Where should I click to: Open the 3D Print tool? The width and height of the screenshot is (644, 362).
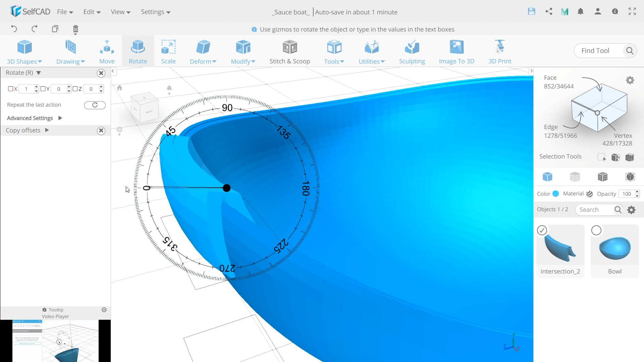pos(500,52)
